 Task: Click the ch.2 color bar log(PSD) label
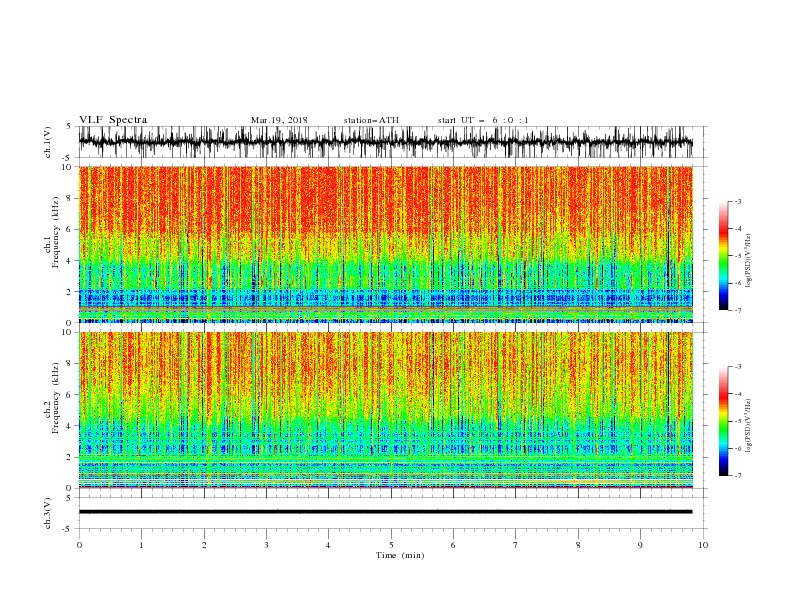coord(749,426)
